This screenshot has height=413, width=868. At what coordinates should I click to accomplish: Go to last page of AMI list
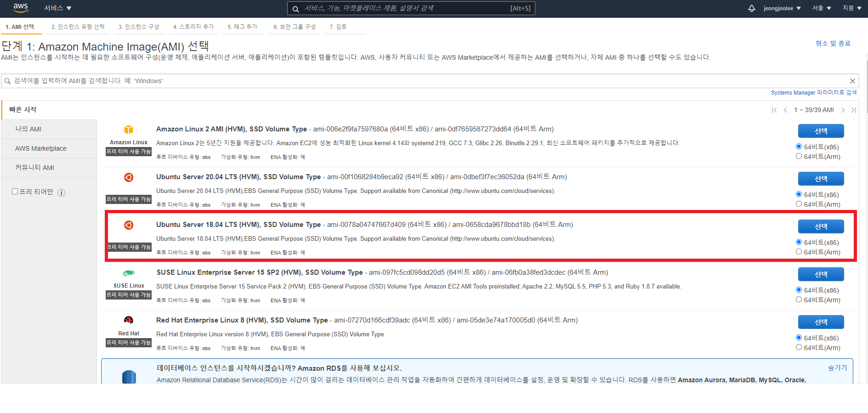tap(854, 110)
